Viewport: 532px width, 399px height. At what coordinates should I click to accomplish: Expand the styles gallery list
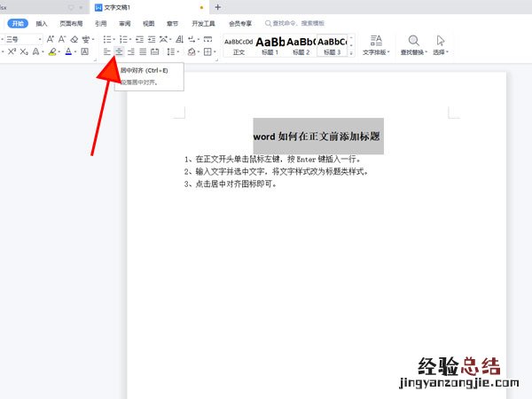[352, 51]
